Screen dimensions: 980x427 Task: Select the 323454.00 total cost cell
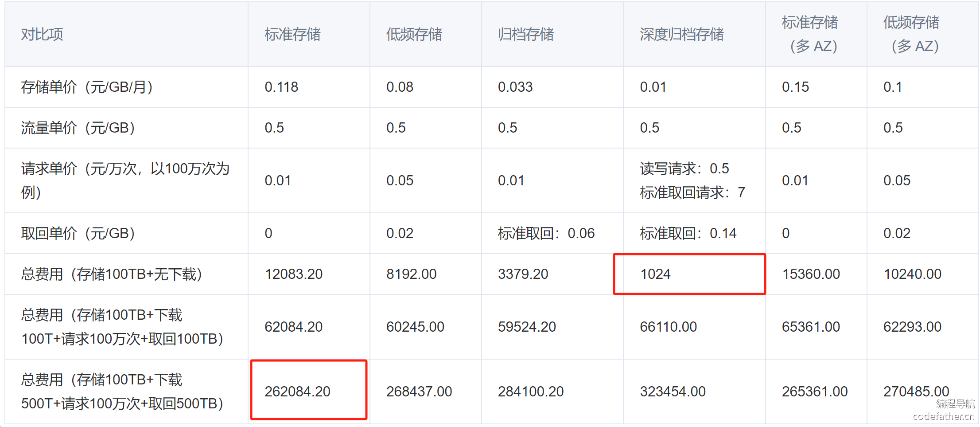(673, 392)
